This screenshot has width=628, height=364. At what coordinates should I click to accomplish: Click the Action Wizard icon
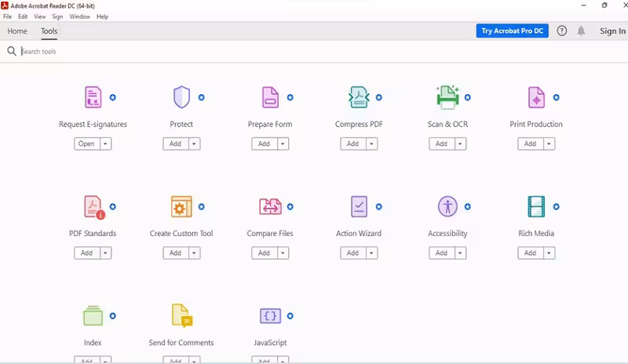tap(359, 206)
